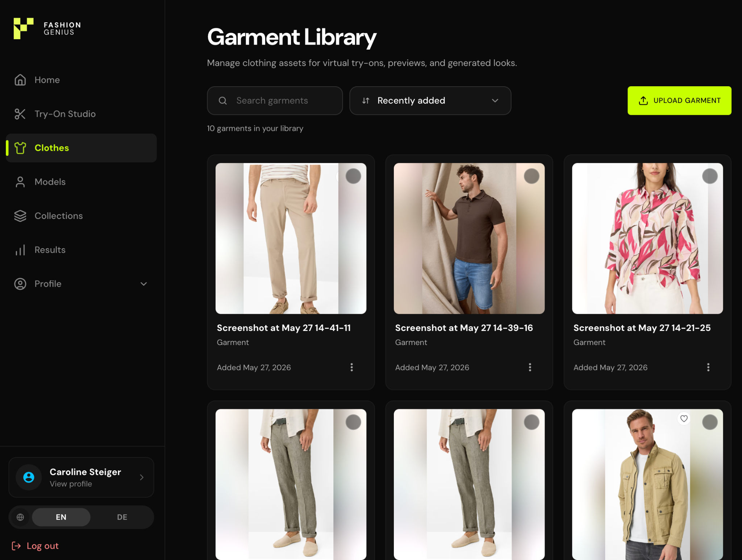Click the Fashion Genius logo
This screenshot has height=560, width=742.
(x=47, y=28)
